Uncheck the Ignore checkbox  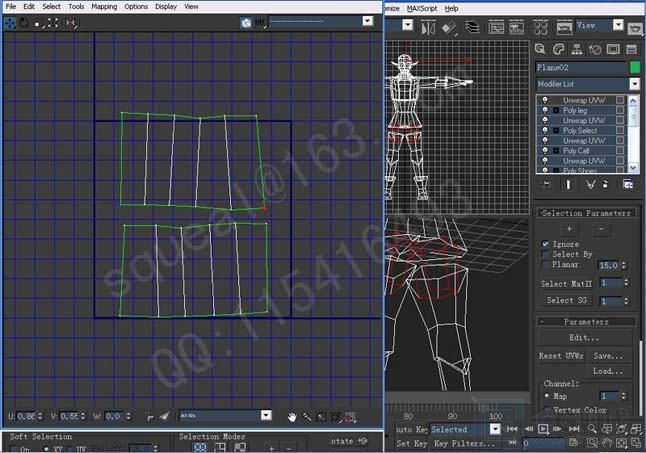[545, 244]
